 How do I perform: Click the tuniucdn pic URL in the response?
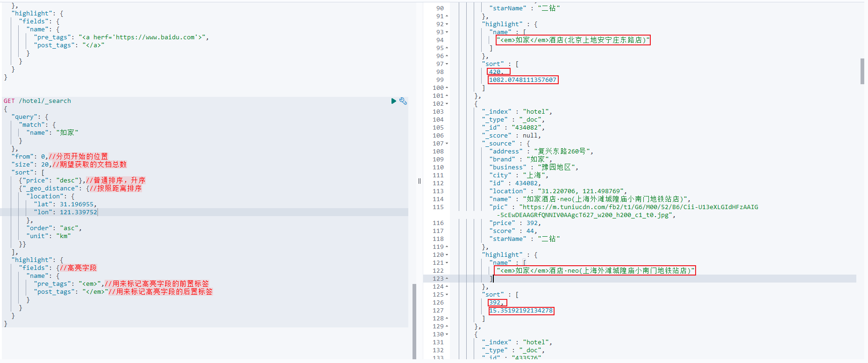(640, 211)
